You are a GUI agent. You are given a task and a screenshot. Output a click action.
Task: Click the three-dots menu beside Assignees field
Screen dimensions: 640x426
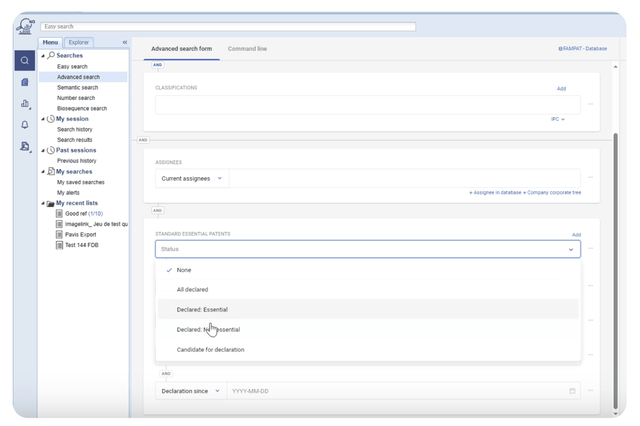click(x=591, y=178)
